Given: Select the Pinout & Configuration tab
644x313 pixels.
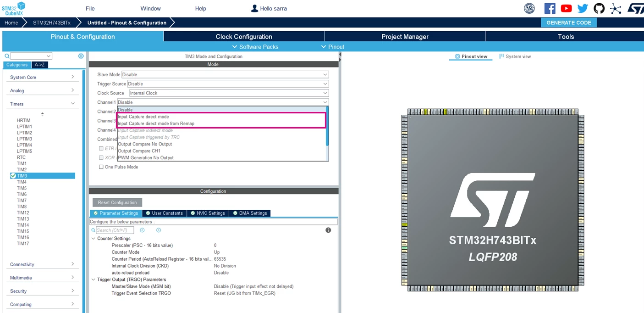Looking at the screenshot, I should tap(83, 36).
